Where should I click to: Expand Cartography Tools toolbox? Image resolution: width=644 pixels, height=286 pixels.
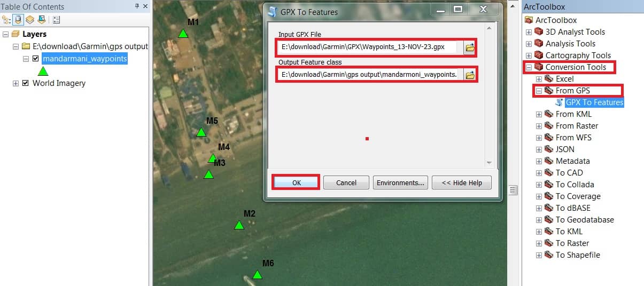[x=529, y=55]
